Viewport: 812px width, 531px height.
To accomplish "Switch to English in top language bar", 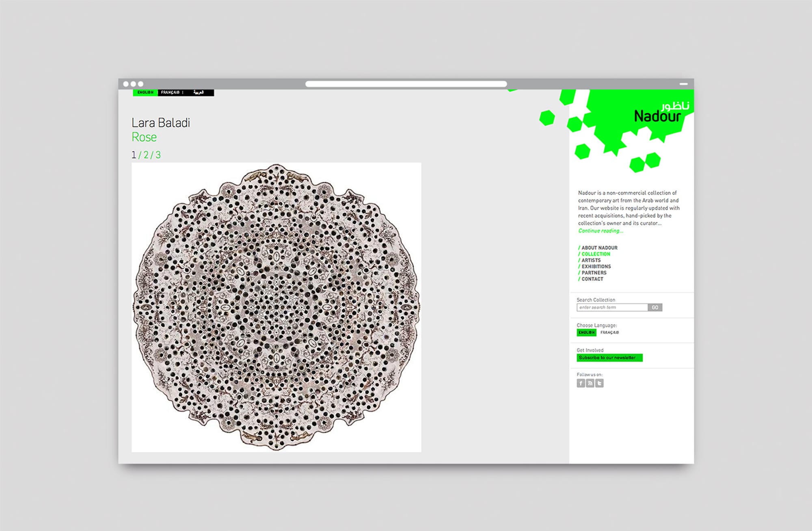I will coord(145,93).
